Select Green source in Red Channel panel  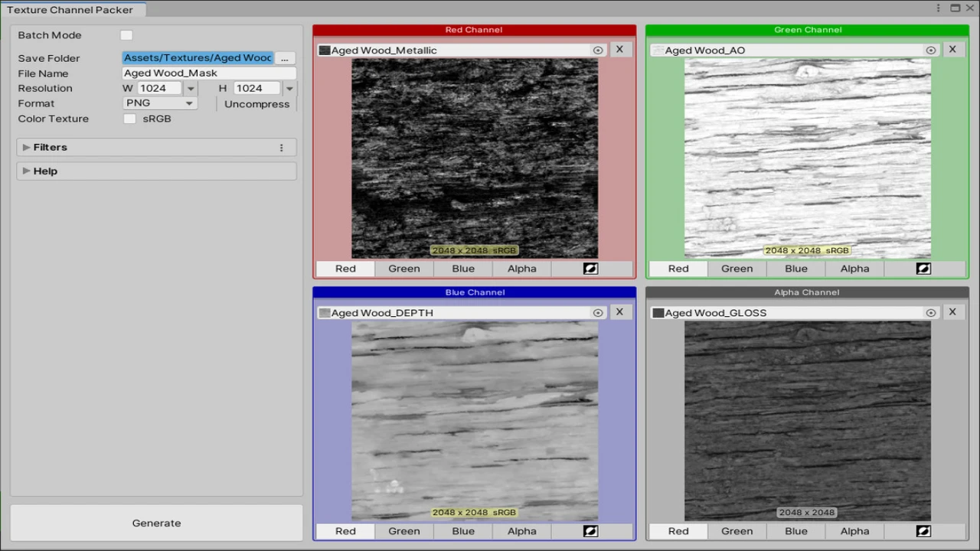[x=403, y=269]
